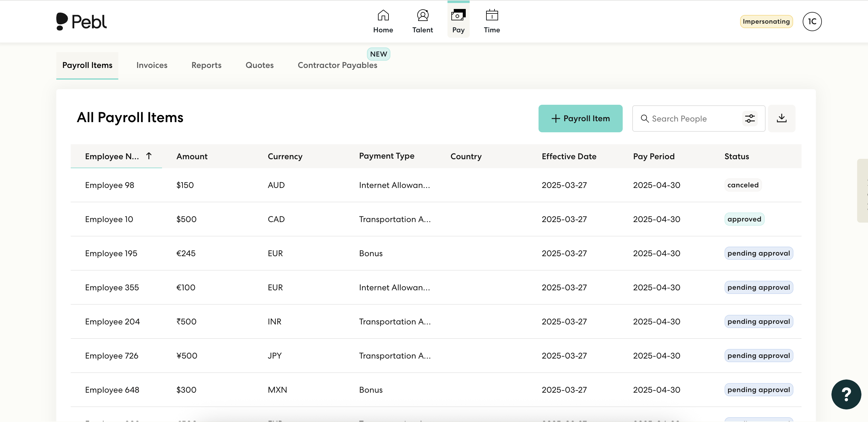Click the filter sliders icon in search box
The width and height of the screenshot is (868, 422).
(750, 119)
